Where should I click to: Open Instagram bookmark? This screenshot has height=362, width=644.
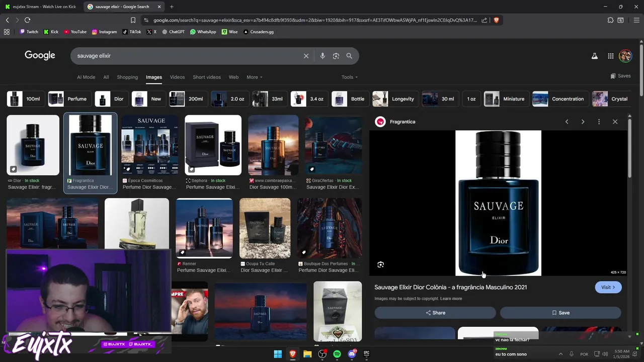pyautogui.click(x=104, y=32)
